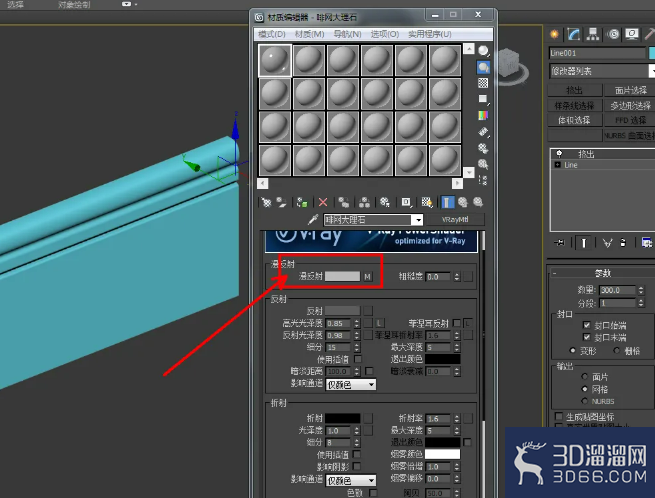Image resolution: width=655 pixels, height=498 pixels.
Task: Click the 高光光泽度 spinner arrows
Action: [x=356, y=323]
